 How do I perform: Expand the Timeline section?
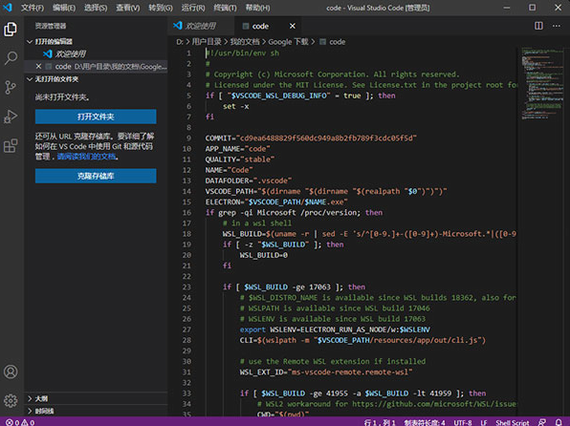click(30, 411)
